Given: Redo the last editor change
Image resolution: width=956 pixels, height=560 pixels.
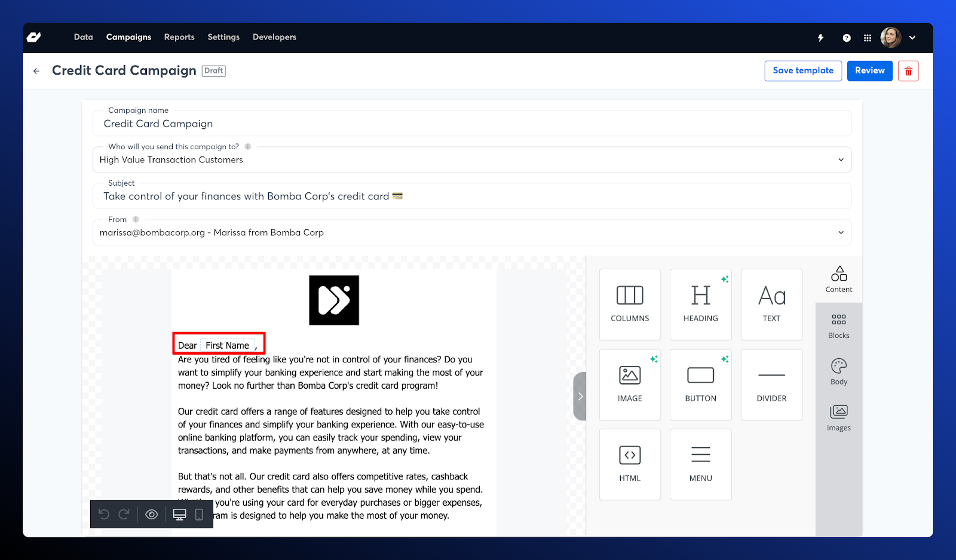Looking at the screenshot, I should pyautogui.click(x=124, y=514).
